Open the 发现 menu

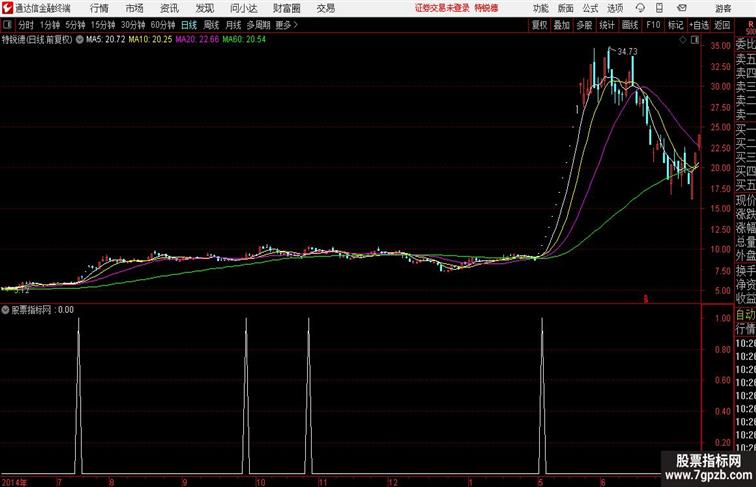(204, 8)
